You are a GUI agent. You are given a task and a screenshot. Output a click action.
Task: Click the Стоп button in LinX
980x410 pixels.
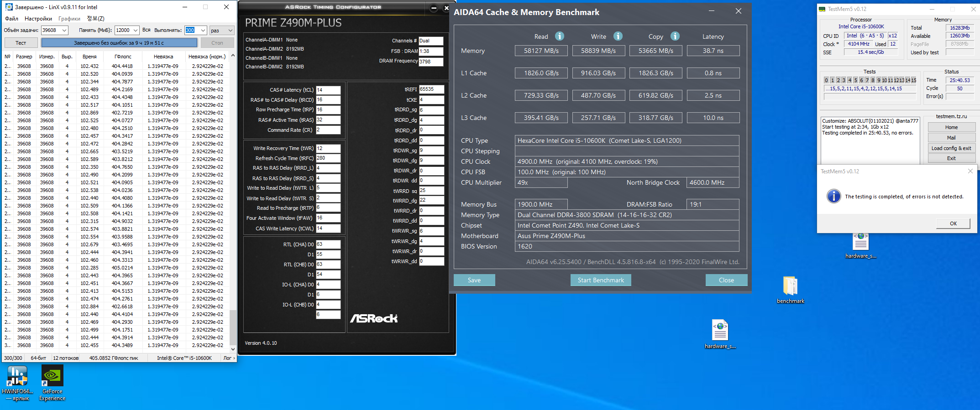[x=217, y=43]
